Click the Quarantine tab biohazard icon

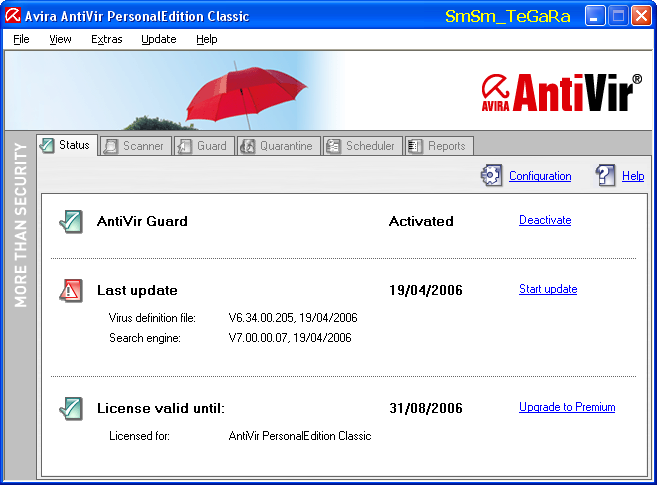[248, 146]
